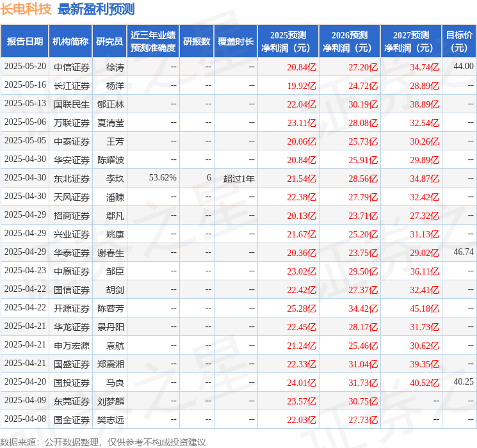Click the 最新盈利预测 heading

(96, 9)
